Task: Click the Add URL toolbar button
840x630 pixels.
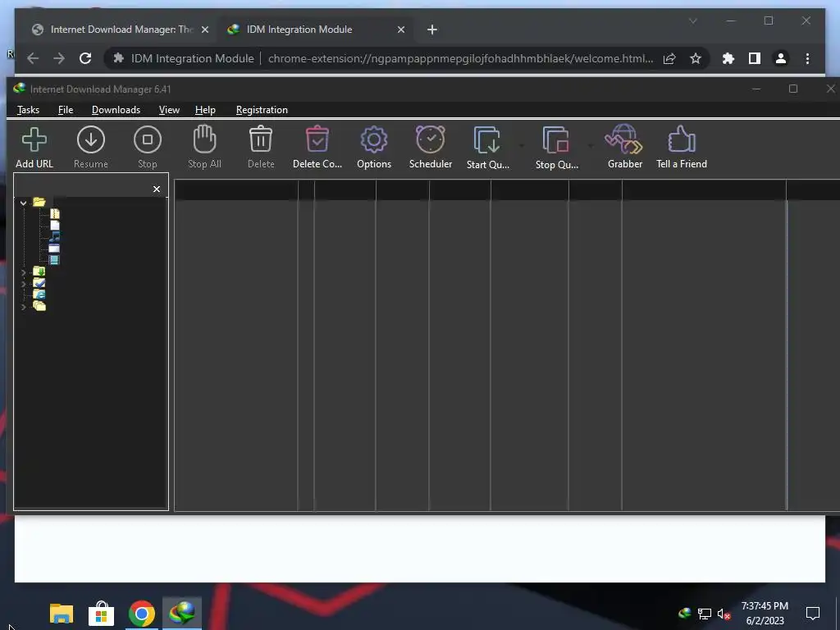Action: click(34, 148)
